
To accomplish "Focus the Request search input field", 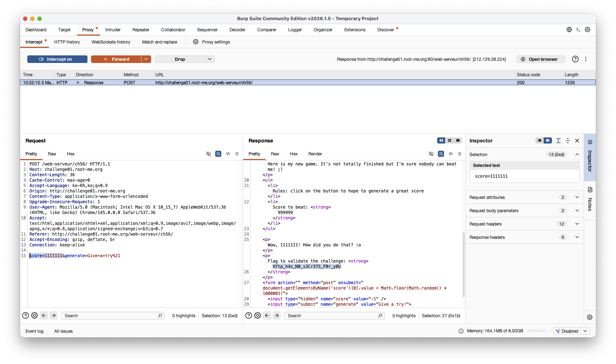I will (x=113, y=315).
